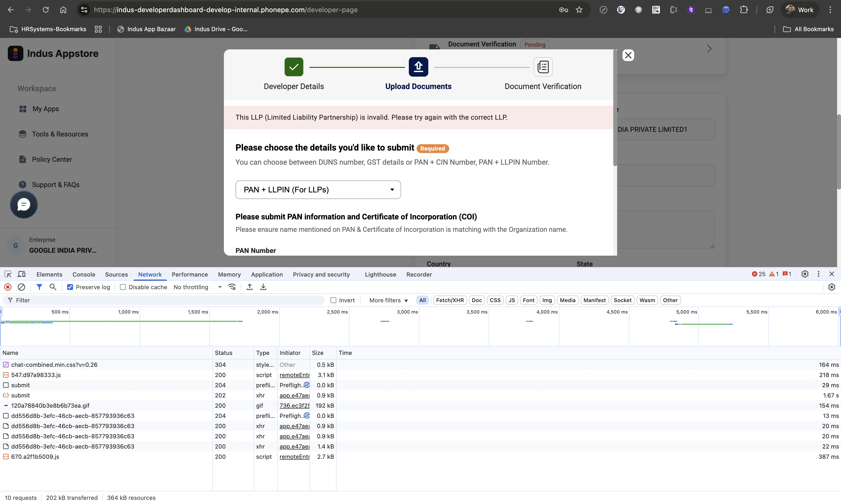Open network conditions wifi icon
The width and height of the screenshot is (841, 504).
pyautogui.click(x=232, y=287)
